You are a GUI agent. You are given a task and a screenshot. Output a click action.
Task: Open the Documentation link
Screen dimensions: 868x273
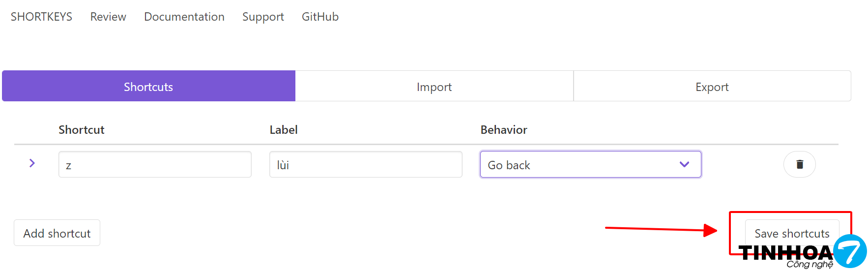(184, 17)
